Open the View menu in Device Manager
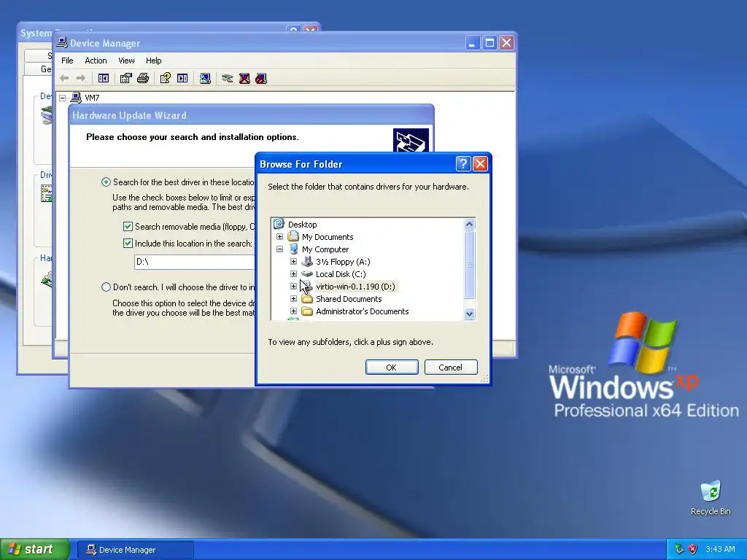 126,61
